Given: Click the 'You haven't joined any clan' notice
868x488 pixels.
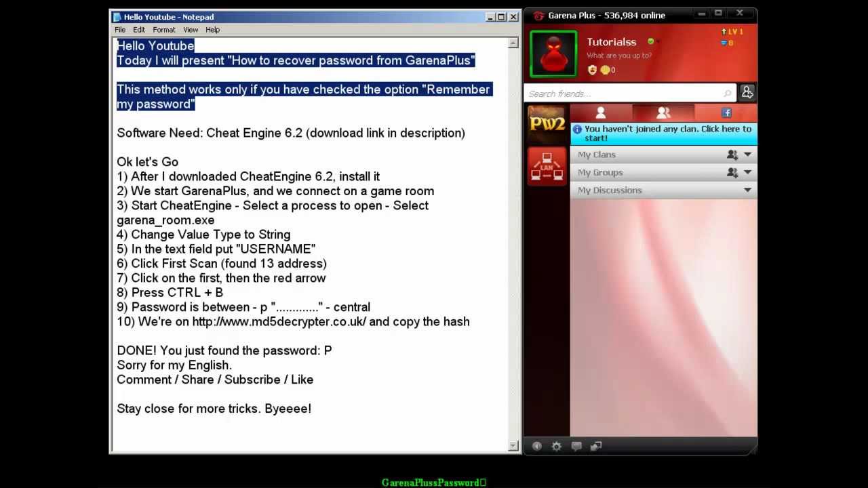Looking at the screenshot, I should coord(664,134).
